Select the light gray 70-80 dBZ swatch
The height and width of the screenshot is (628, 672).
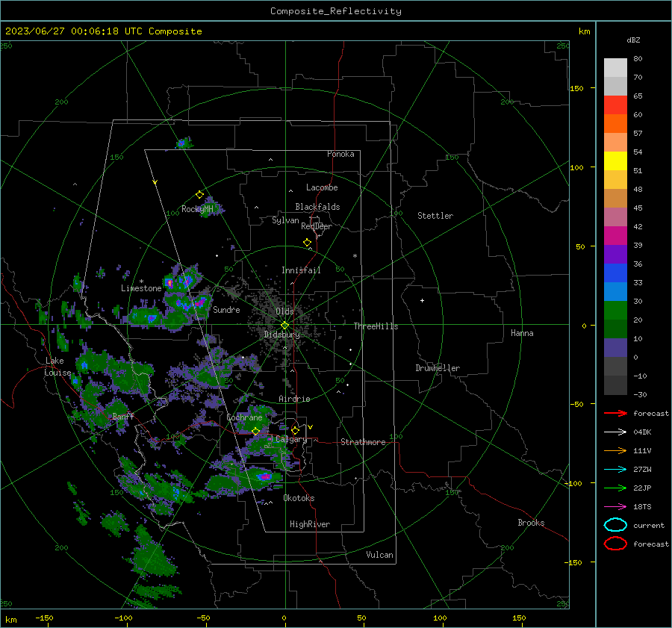pyautogui.click(x=615, y=68)
